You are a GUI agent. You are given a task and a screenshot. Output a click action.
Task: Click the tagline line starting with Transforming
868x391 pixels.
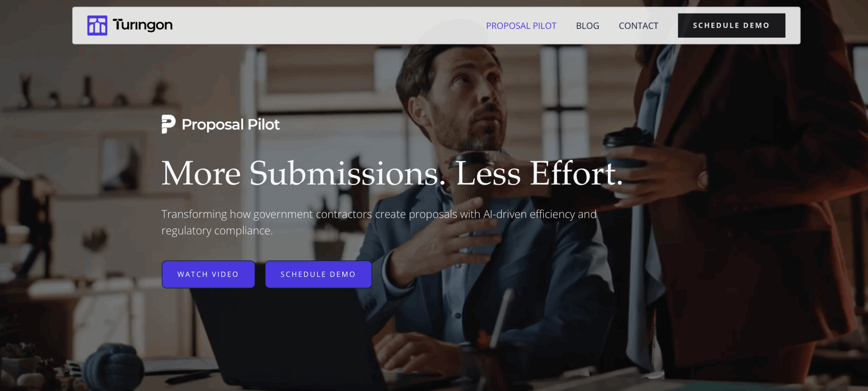point(379,214)
